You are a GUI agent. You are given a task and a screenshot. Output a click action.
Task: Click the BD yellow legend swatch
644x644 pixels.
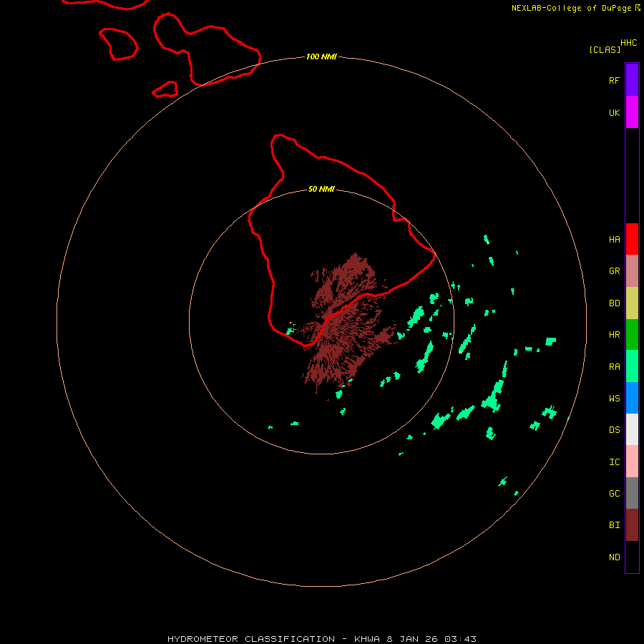tap(632, 303)
